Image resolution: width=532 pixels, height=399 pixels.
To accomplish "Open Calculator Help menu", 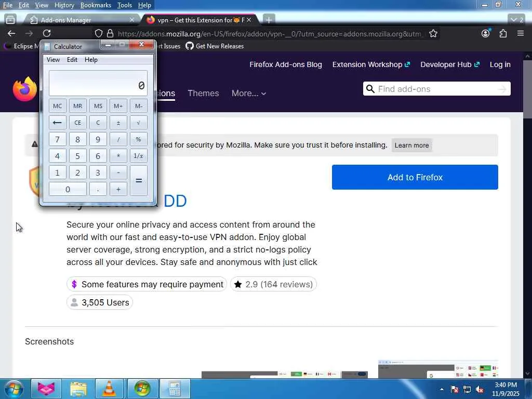I will [91, 60].
